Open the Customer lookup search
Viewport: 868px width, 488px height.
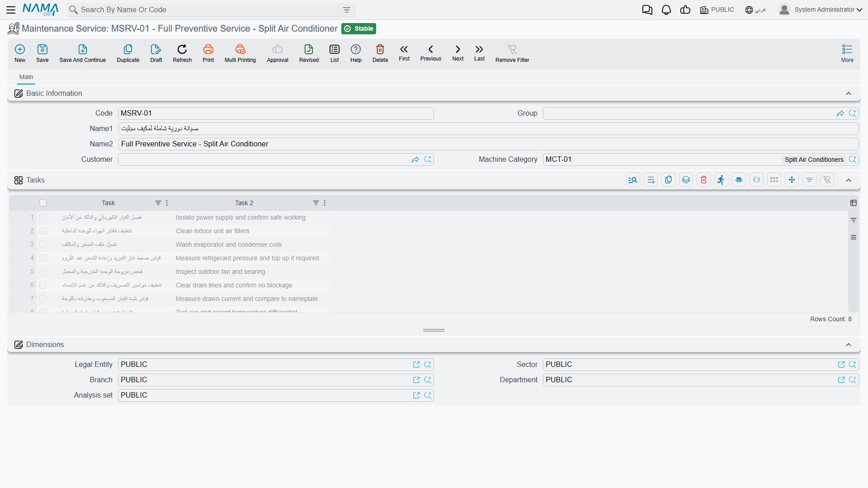click(428, 160)
